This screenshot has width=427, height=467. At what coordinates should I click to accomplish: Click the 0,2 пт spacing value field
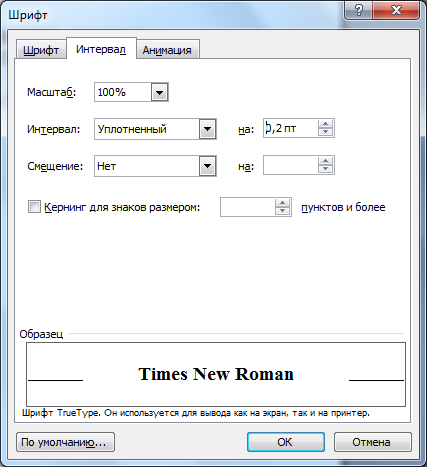291,128
